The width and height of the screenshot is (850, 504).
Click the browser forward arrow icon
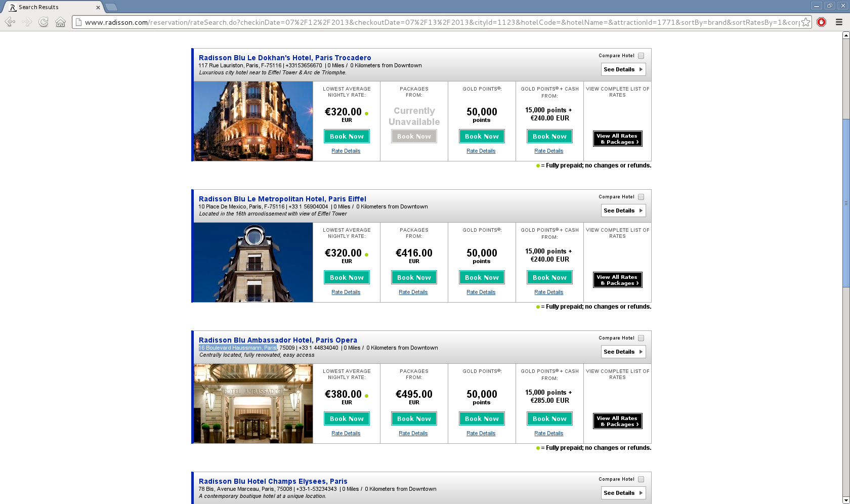27,22
